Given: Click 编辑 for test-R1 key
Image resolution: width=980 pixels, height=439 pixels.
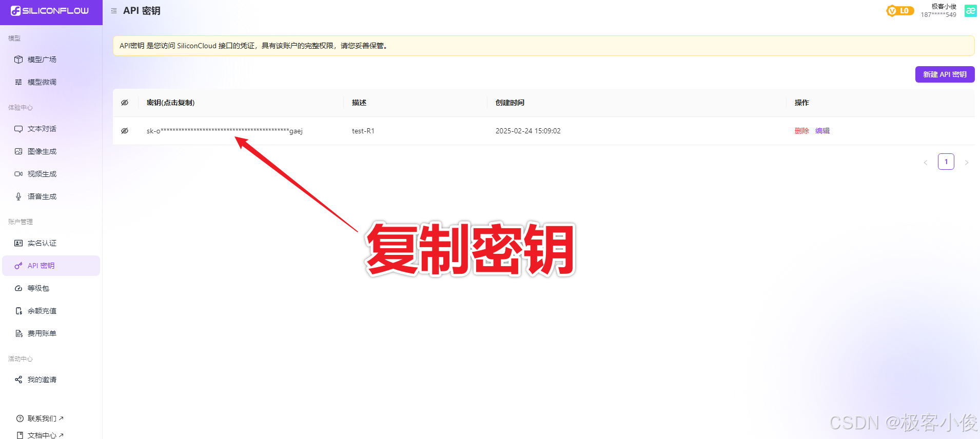Looking at the screenshot, I should [x=822, y=131].
